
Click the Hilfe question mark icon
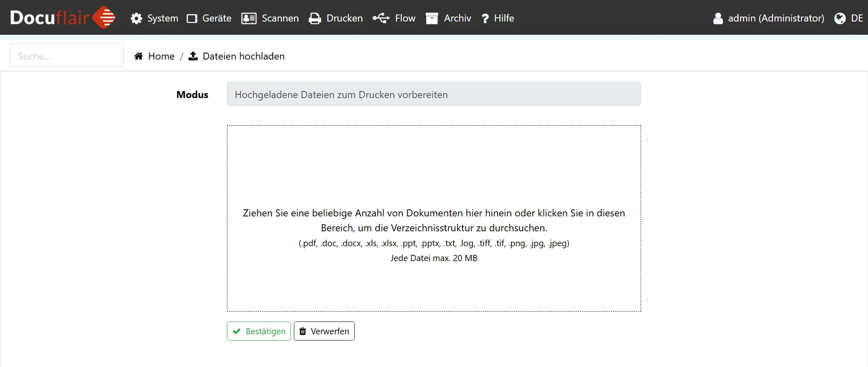485,19
